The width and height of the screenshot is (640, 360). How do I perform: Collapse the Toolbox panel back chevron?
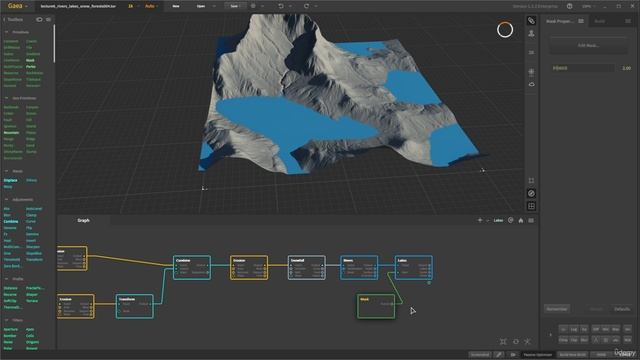click(4, 19)
